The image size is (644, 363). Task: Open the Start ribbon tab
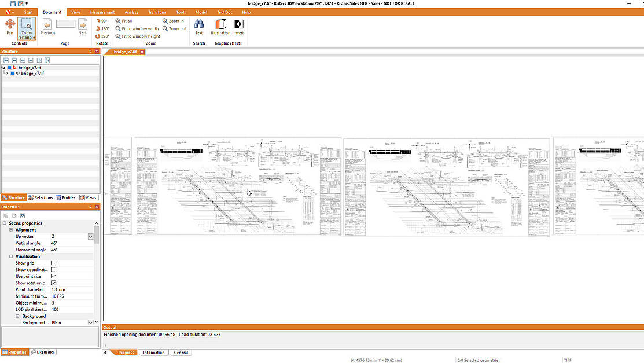click(28, 12)
